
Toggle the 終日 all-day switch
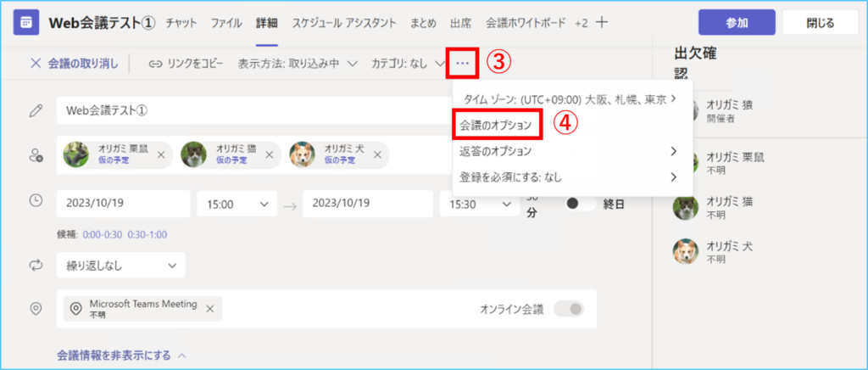[x=579, y=204]
